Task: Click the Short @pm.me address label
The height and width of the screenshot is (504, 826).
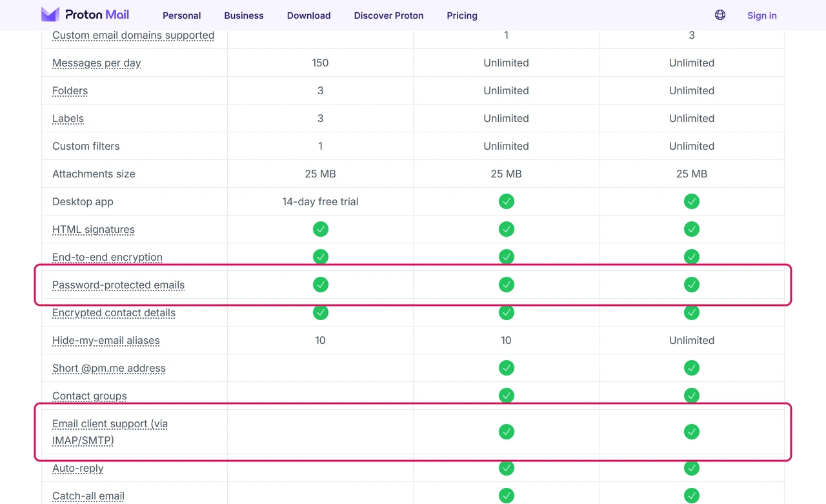Action: click(x=109, y=368)
